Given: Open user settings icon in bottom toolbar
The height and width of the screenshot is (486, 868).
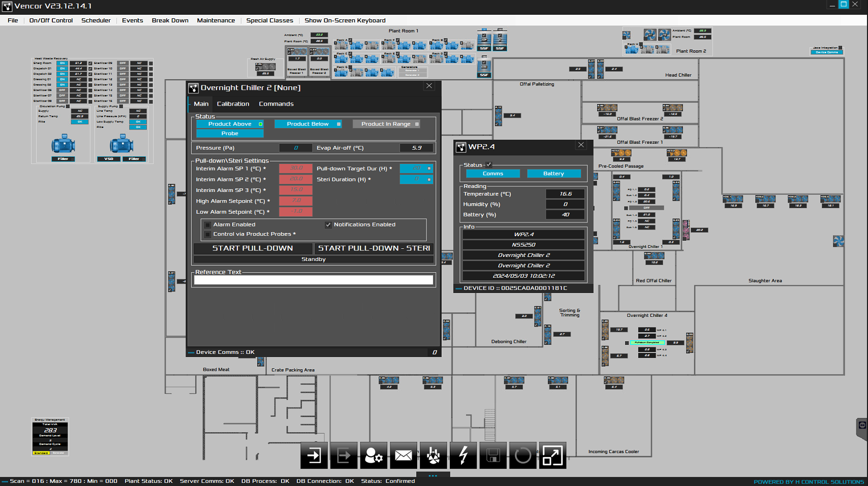Looking at the screenshot, I should [x=374, y=456].
